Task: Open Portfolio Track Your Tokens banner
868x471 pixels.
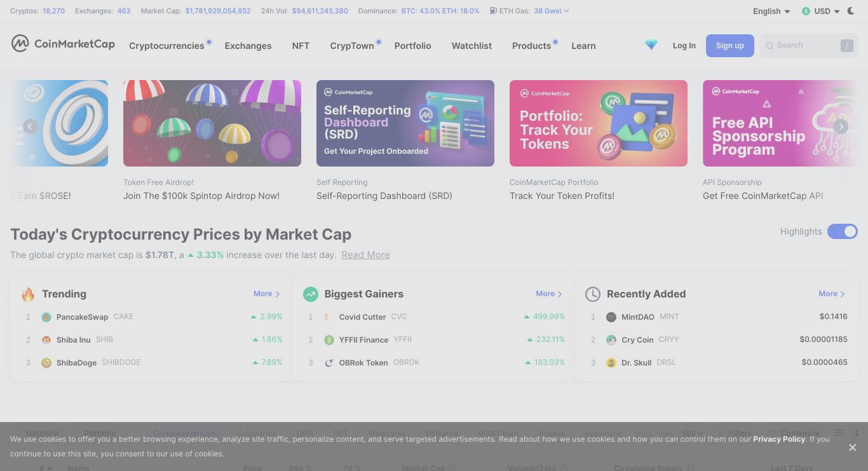Action: coord(599,123)
